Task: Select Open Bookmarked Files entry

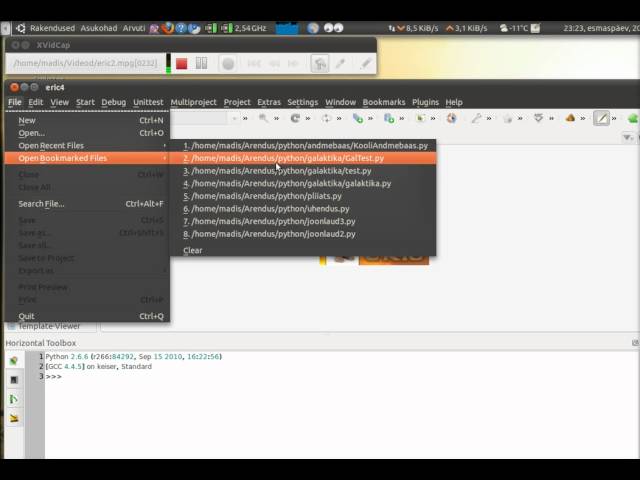Action: (x=87, y=158)
